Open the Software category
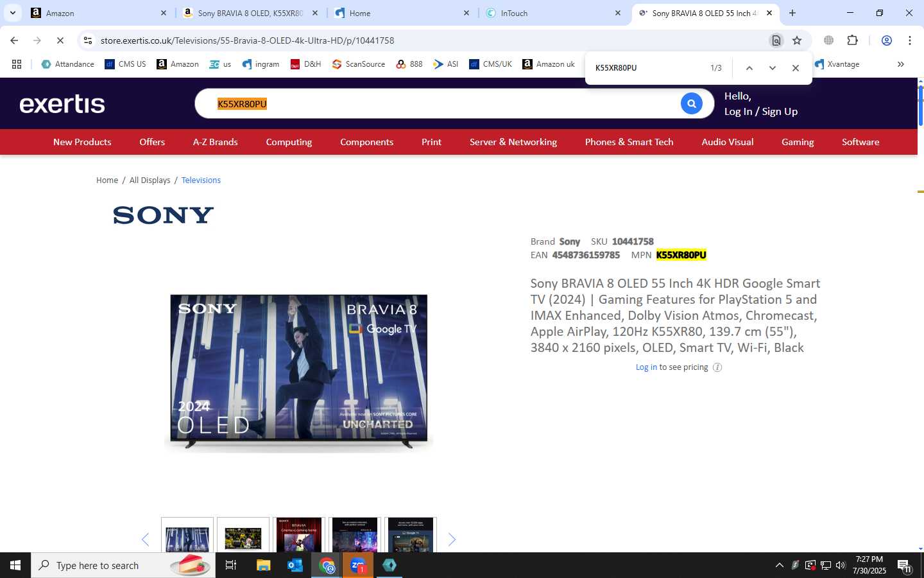Screen dimensions: 924x578 coord(860,142)
